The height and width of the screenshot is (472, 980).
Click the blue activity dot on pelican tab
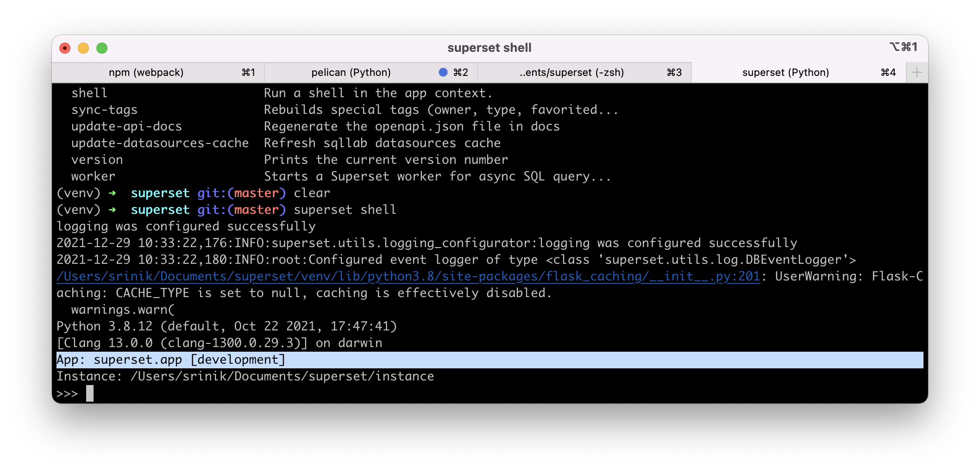point(443,72)
